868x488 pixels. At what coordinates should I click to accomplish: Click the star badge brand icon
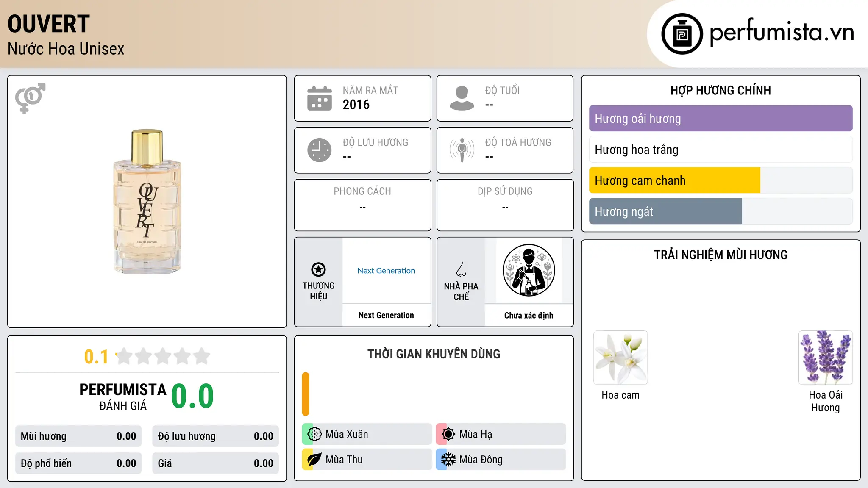click(318, 269)
